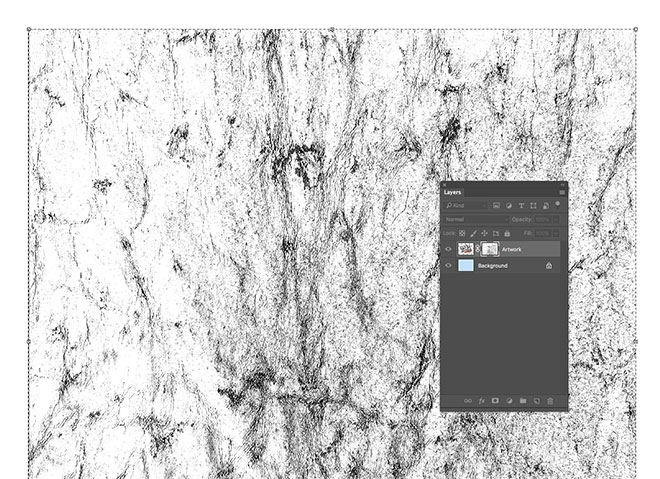Create a new group folder icon
This screenshot has height=479, width=660.
pos(523,401)
